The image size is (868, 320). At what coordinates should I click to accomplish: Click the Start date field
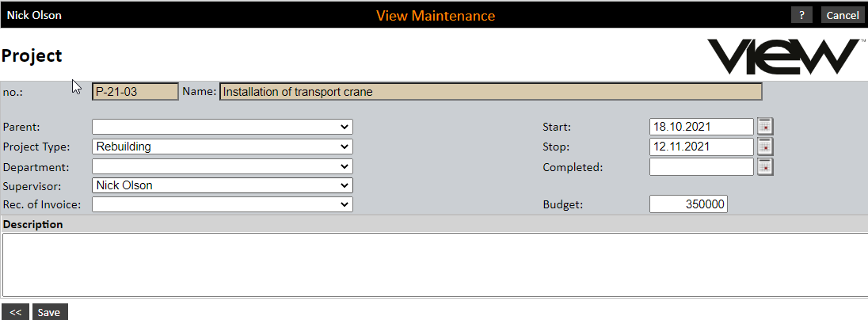[x=701, y=127]
